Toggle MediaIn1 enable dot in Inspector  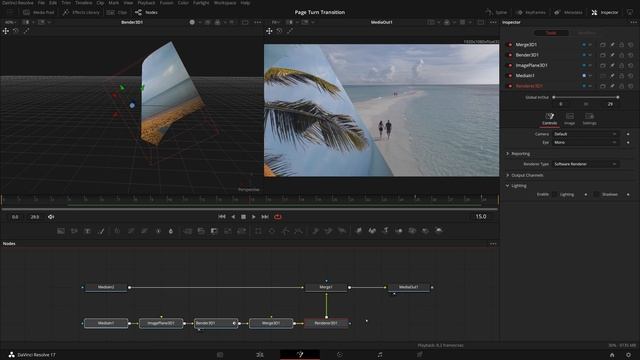[x=510, y=76]
